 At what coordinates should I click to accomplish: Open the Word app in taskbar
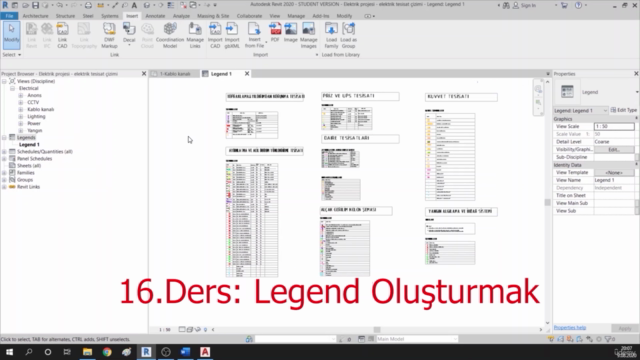tap(185, 351)
